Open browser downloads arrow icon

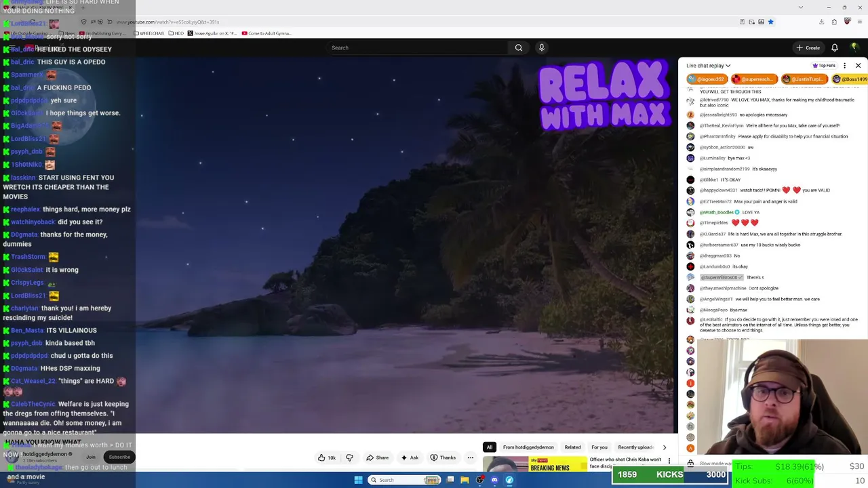(x=821, y=22)
